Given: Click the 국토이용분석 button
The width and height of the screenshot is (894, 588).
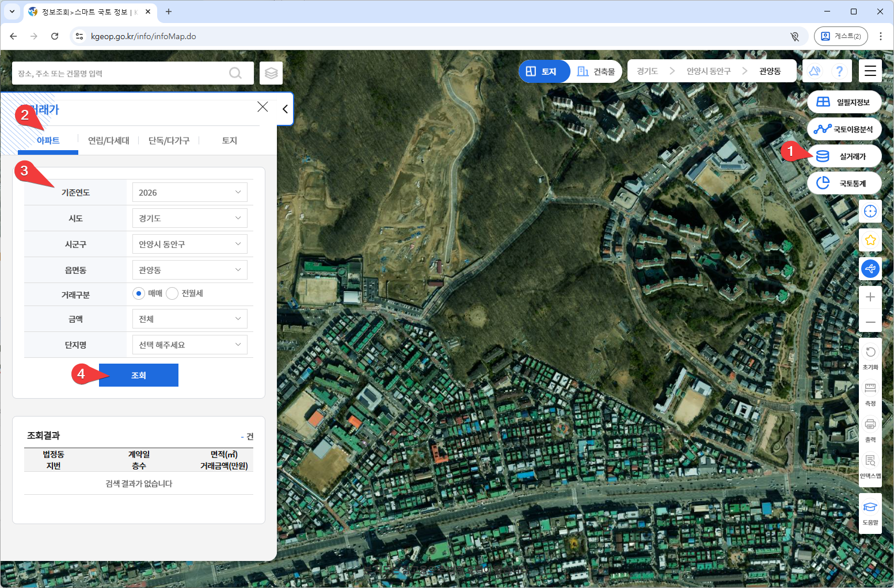Looking at the screenshot, I should click(x=844, y=129).
